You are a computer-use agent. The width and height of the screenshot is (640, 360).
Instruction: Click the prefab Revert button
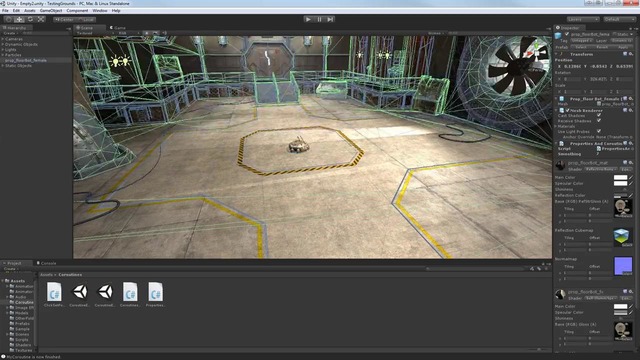[602, 47]
